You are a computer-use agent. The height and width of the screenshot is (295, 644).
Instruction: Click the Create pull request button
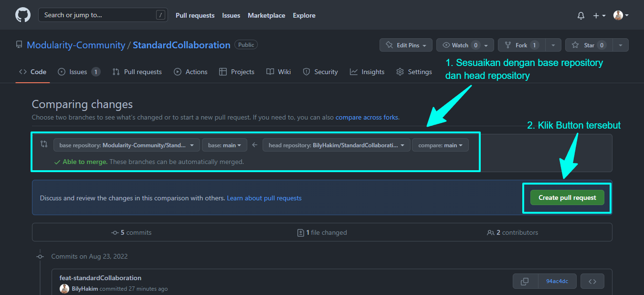[x=567, y=197]
